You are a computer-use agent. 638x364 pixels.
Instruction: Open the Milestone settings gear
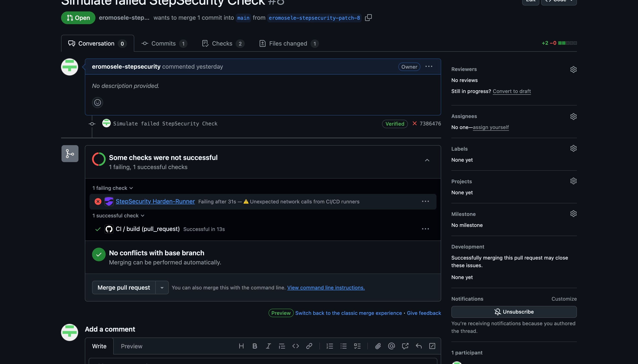click(573, 214)
